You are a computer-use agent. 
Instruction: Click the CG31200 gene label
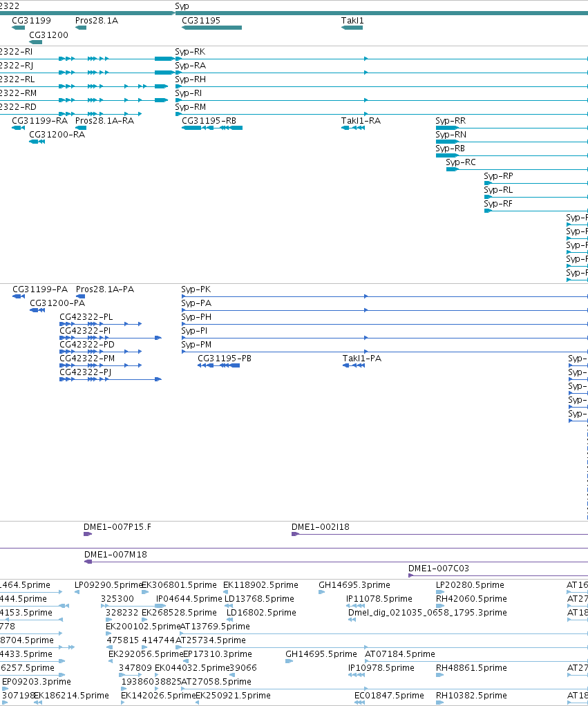(x=48, y=35)
